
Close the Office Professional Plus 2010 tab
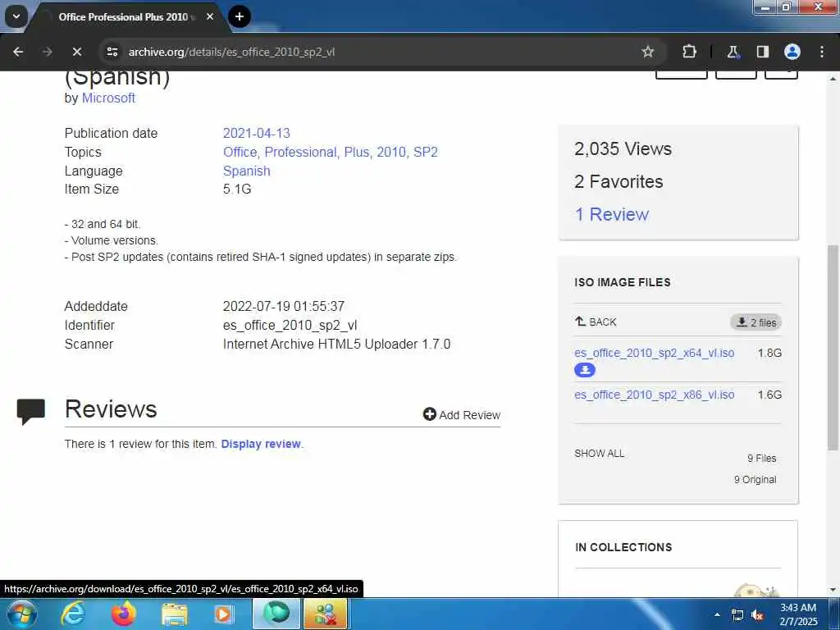[210, 16]
